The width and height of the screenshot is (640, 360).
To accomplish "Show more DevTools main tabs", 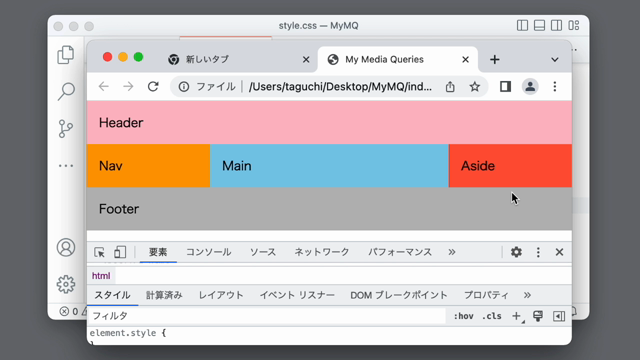I will (x=451, y=252).
